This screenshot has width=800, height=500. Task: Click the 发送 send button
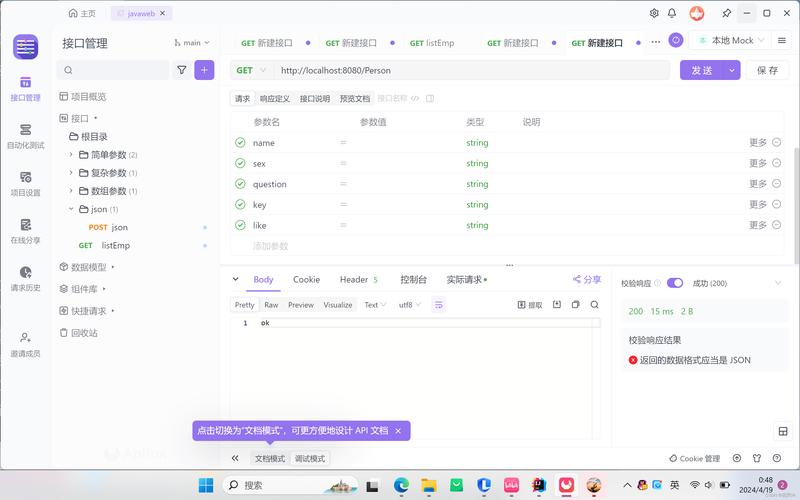[x=702, y=70]
